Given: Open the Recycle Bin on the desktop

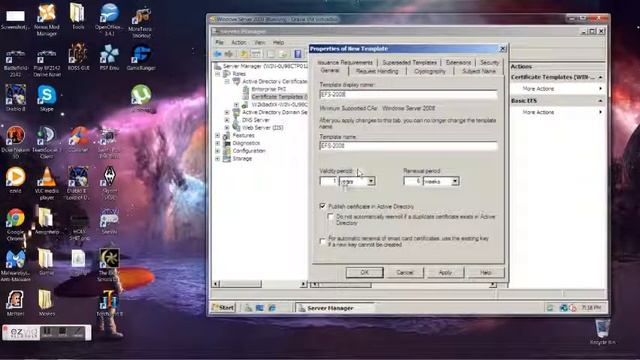Looking at the screenshot, I should click(x=603, y=332).
